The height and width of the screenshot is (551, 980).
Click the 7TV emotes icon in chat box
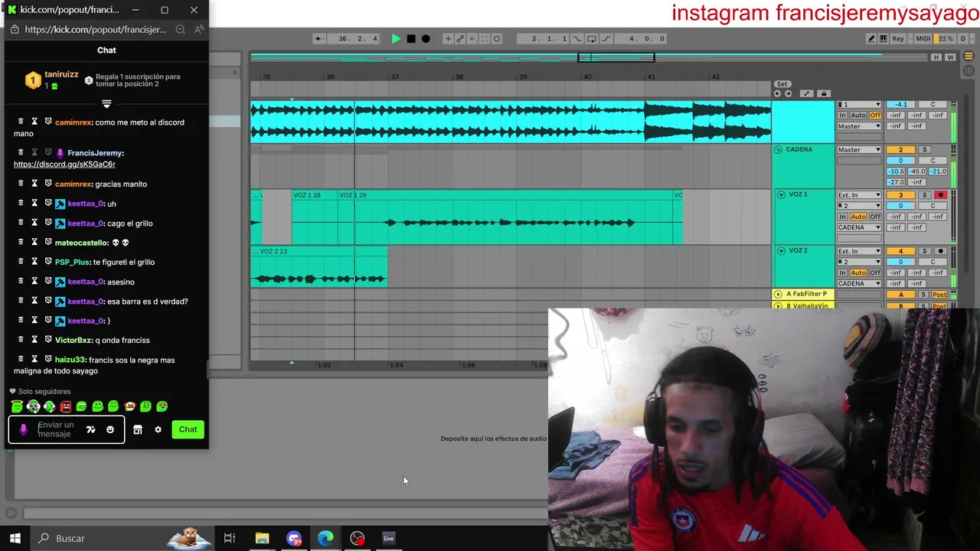coord(90,429)
